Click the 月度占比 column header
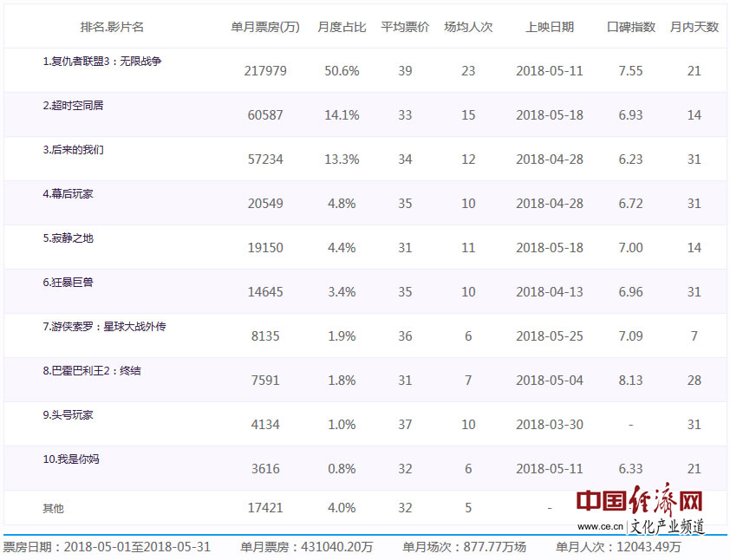This screenshot has height=560, width=730. point(342,27)
